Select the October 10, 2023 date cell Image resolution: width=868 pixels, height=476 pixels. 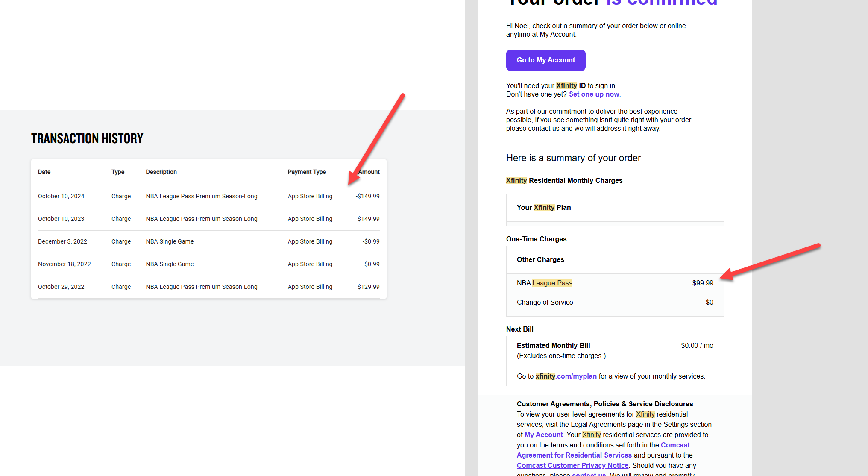pos(61,219)
